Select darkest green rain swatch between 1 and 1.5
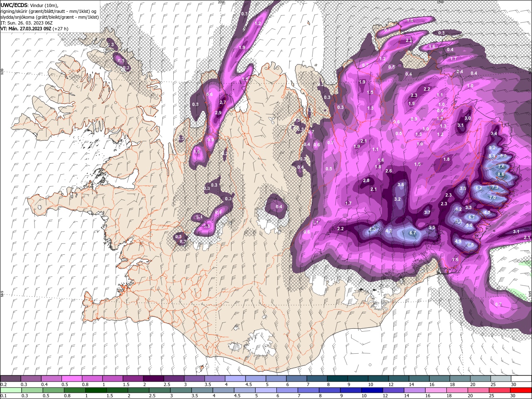The image size is (532, 399). (96, 390)
